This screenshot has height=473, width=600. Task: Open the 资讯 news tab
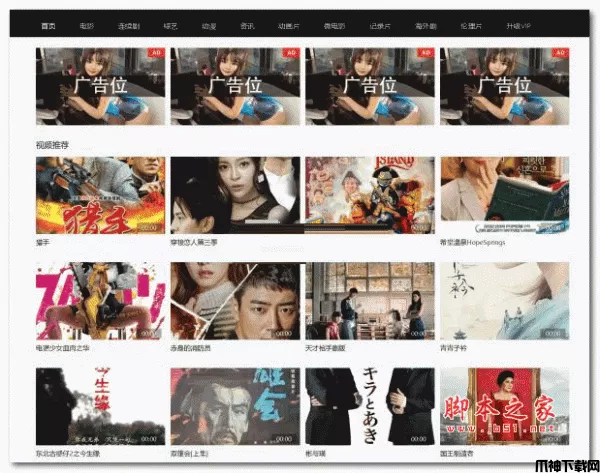click(247, 26)
